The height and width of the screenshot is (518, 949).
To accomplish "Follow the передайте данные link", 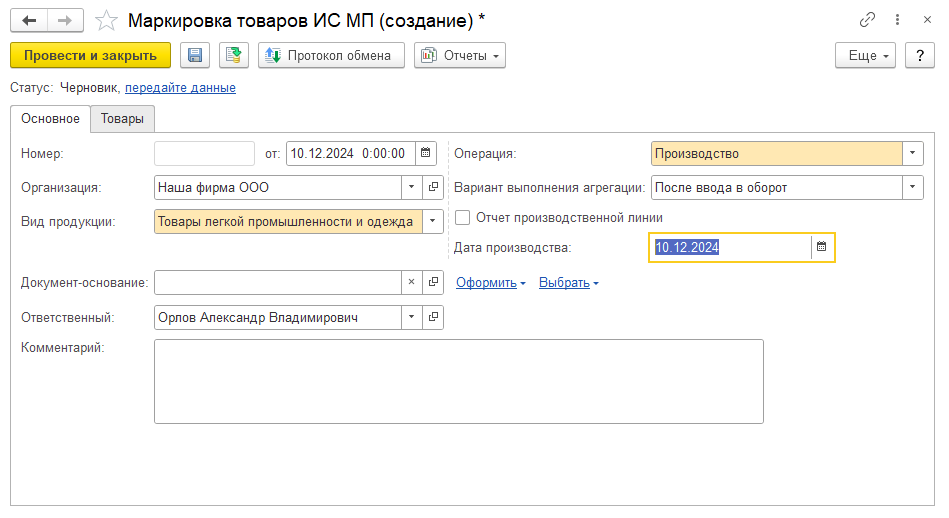I will pyautogui.click(x=180, y=87).
